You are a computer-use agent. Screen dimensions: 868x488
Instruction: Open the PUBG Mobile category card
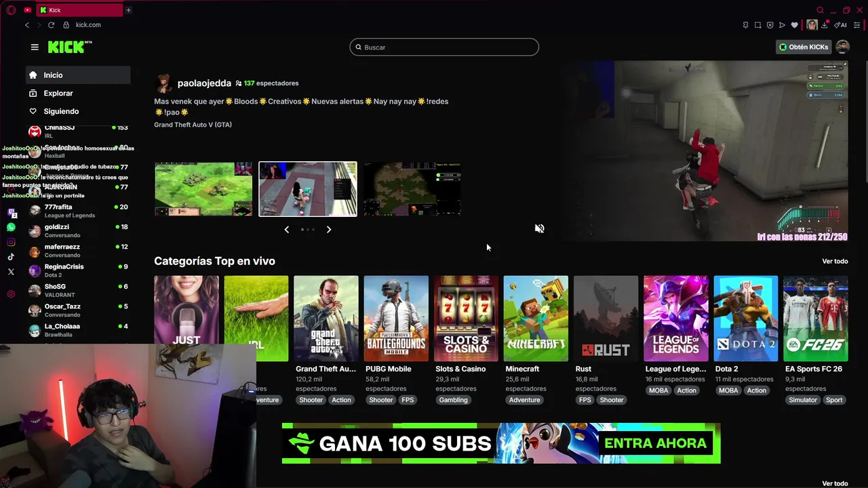(396, 319)
